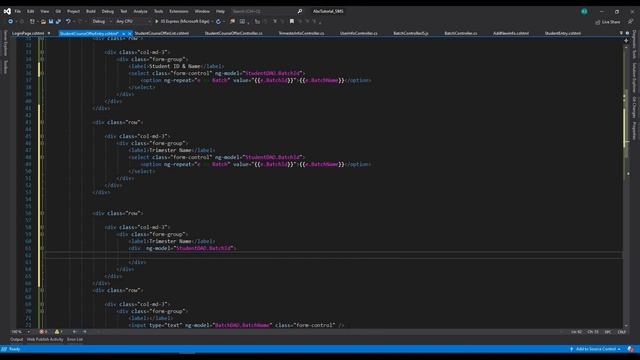The width and height of the screenshot is (640, 360).
Task: Open the View menu
Action: [44, 11]
